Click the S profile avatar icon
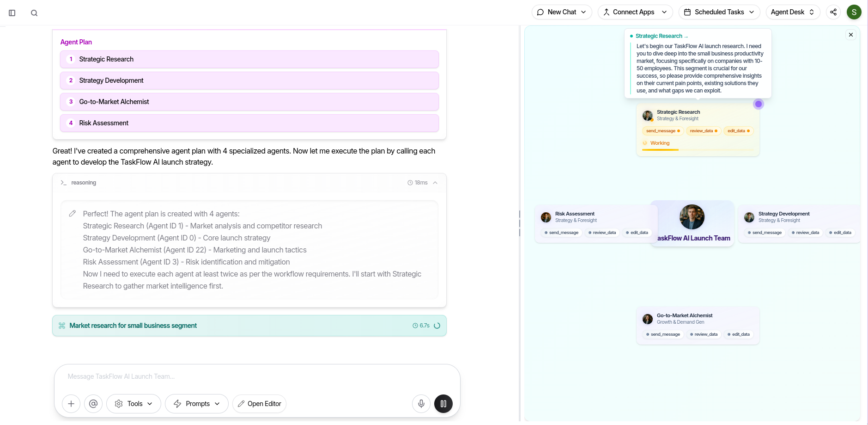868x425 pixels. tap(854, 12)
